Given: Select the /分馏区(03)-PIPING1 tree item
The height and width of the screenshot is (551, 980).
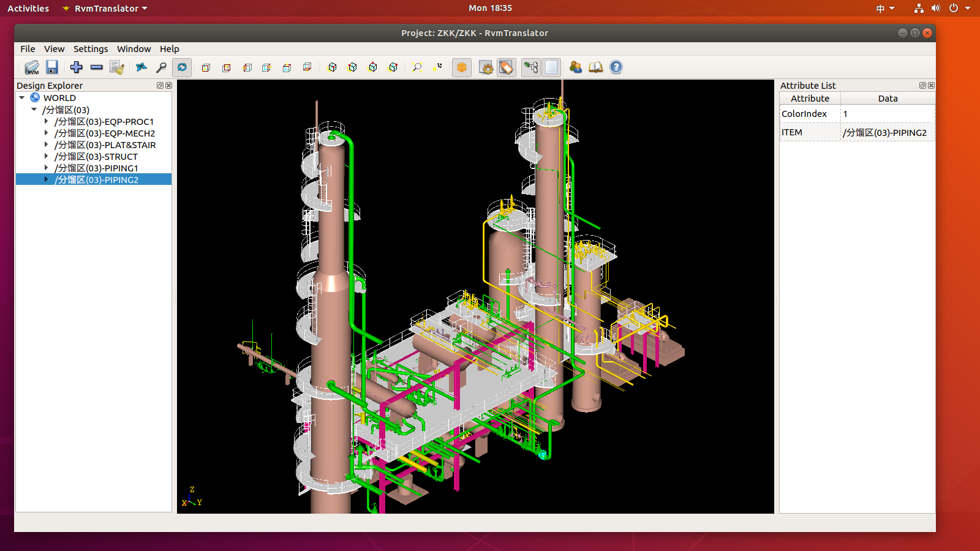Looking at the screenshot, I should tap(97, 168).
